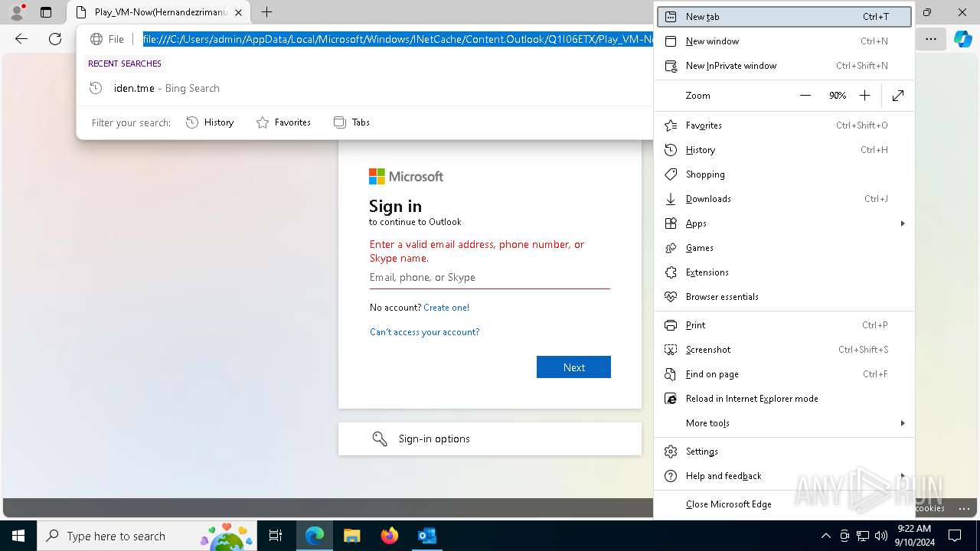Show hidden system tray icons

click(825, 536)
